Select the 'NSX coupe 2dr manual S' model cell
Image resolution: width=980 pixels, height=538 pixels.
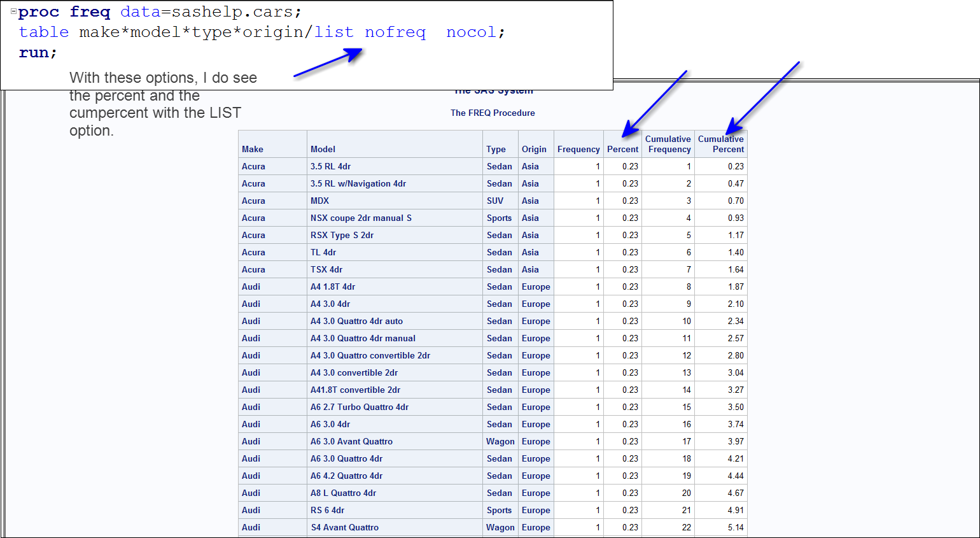361,218
